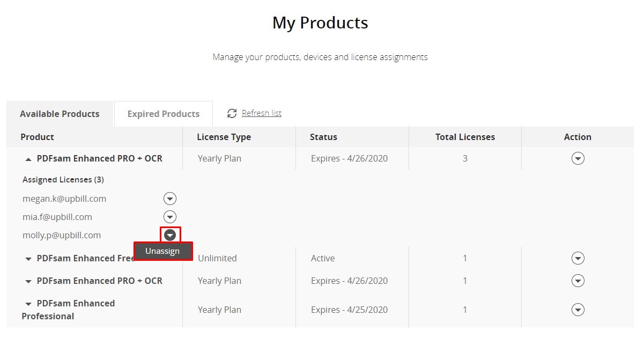Select the megan.k@upbill.com email
Screen dimensions: 644x337
point(64,199)
